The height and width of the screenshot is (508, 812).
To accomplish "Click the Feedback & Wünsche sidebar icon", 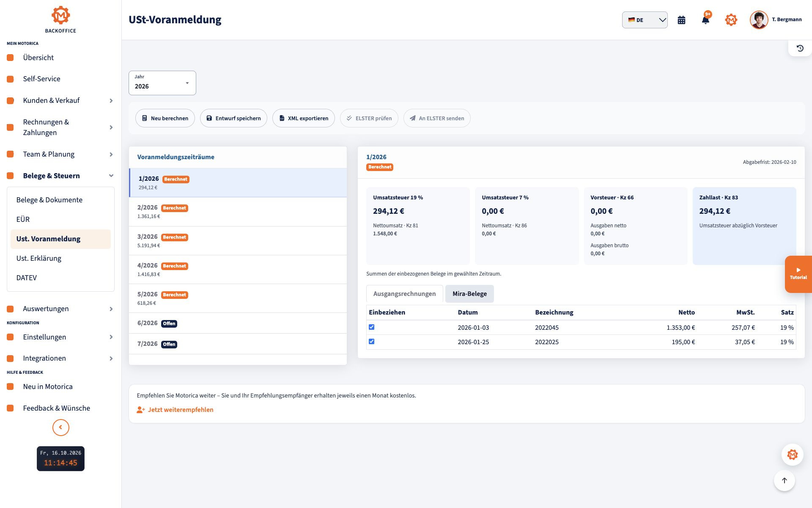I will pyautogui.click(x=10, y=408).
